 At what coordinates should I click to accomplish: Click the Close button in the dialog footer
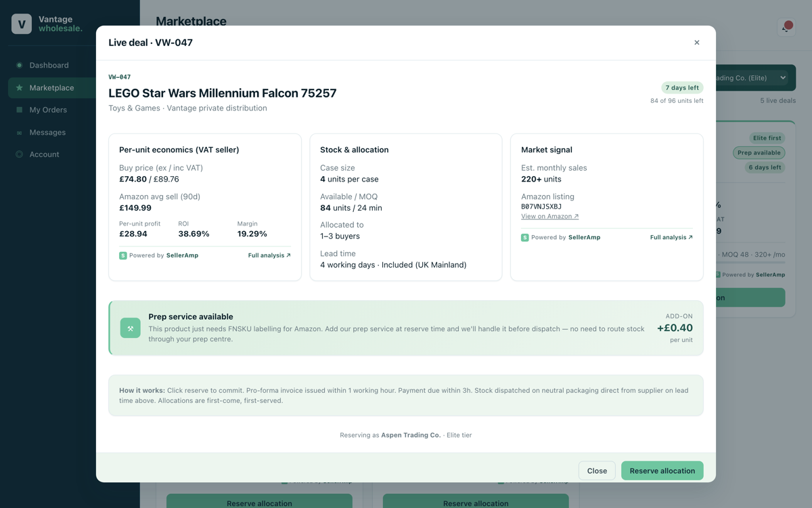pyautogui.click(x=597, y=471)
